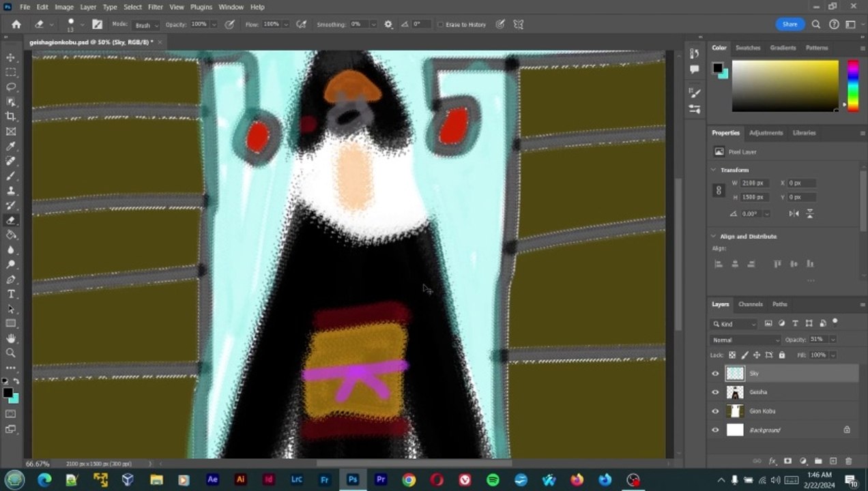Expand the layer Opacity slider dropdown
868x491 pixels.
pyautogui.click(x=833, y=340)
